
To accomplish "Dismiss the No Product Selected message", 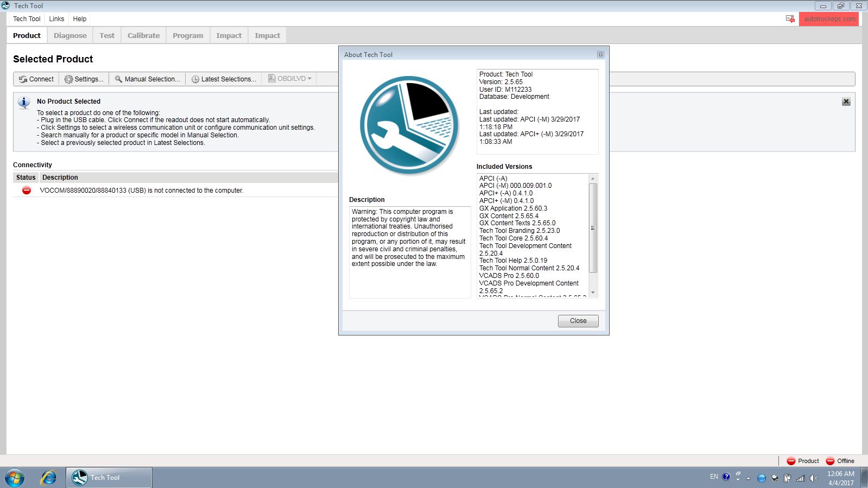I will (846, 102).
